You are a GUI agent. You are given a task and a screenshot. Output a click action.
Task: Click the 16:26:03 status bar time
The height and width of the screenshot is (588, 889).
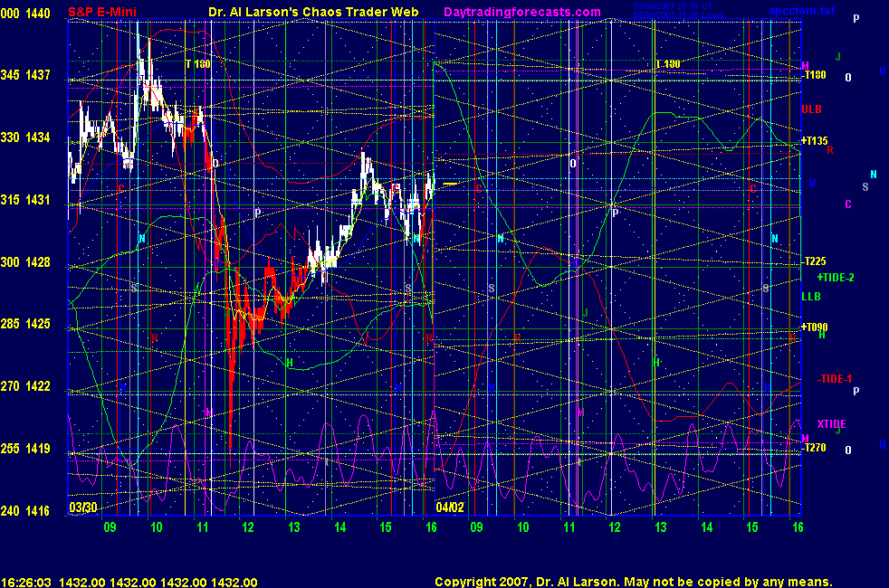(x=24, y=582)
